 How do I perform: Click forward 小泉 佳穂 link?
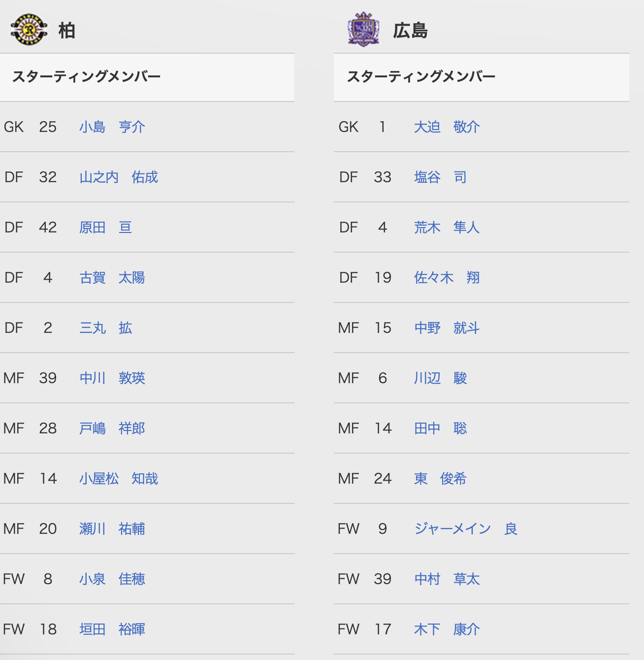pyautogui.click(x=112, y=579)
